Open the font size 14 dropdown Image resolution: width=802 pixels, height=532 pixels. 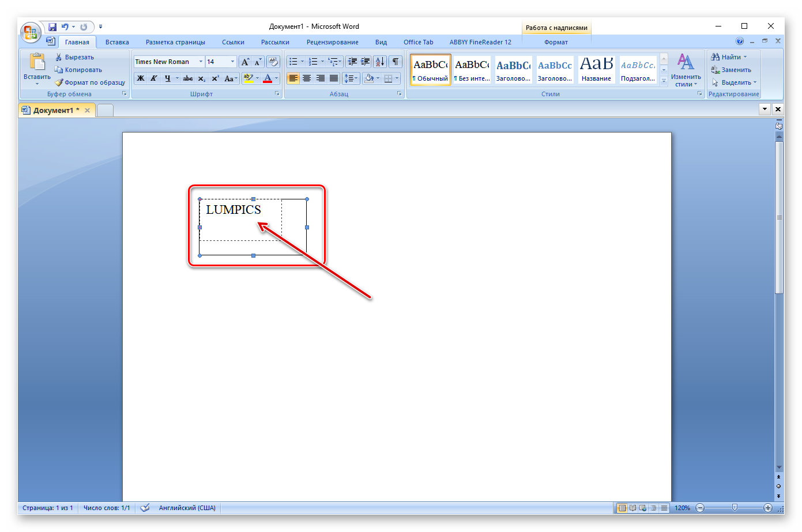coord(232,62)
